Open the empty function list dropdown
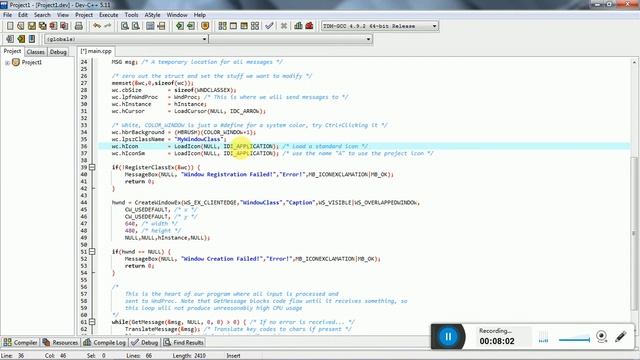This screenshot has width=640, height=360. [368, 39]
